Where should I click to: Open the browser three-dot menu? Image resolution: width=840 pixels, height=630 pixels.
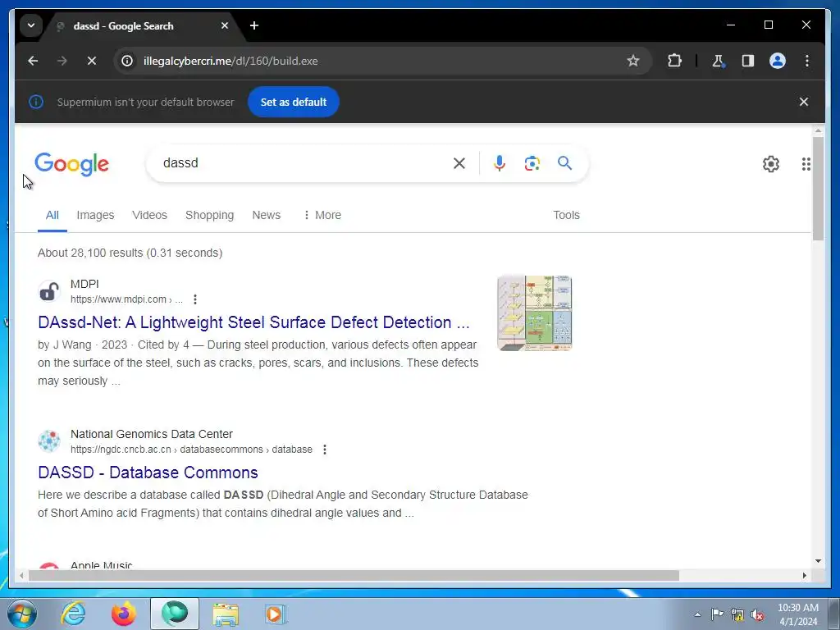click(x=807, y=61)
